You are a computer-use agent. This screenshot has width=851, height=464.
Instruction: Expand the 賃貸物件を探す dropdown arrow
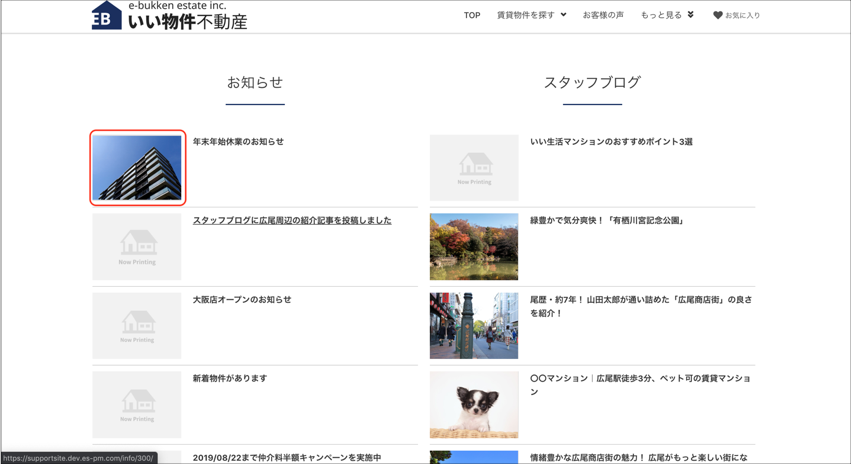point(563,15)
